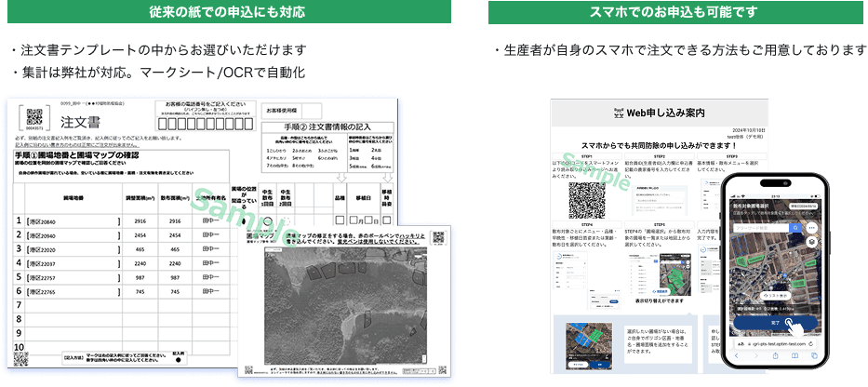Tap the リスト表示 button on the phone map
The width and height of the screenshot is (868, 387).
pyautogui.click(x=775, y=296)
